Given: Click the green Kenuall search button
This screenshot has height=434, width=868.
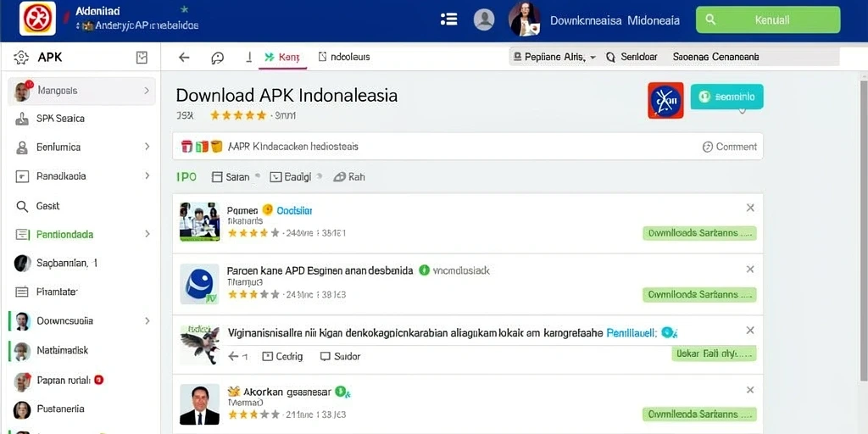Looking at the screenshot, I should (x=768, y=20).
